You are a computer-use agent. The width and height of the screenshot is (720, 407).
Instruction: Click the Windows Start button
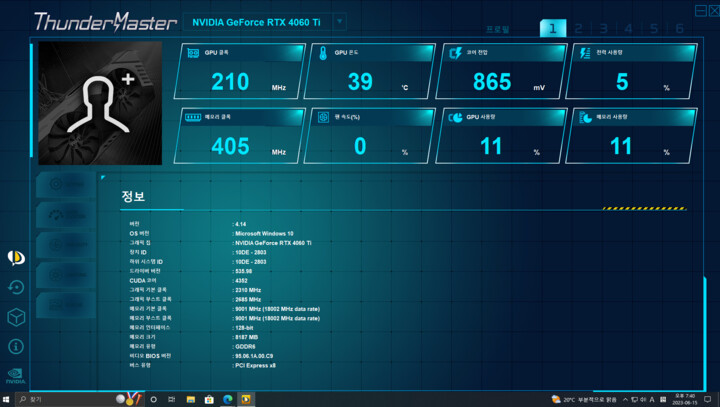point(9,399)
